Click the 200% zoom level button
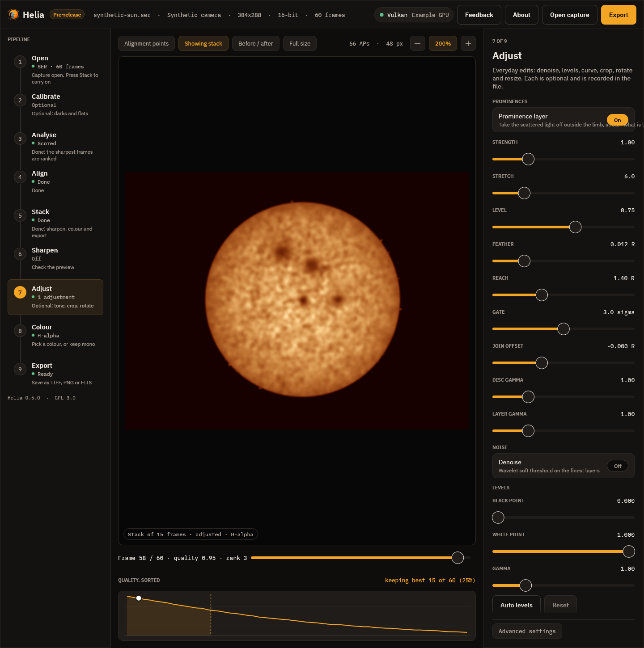 [443, 43]
